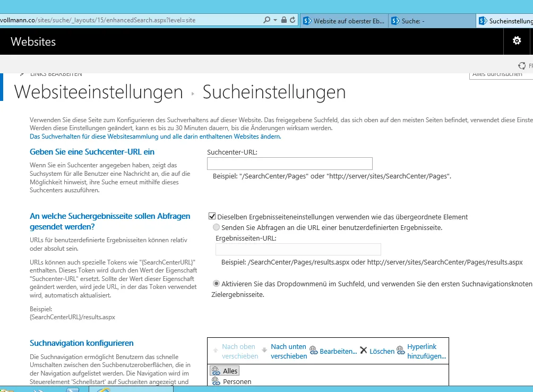Uncheck 'Dieselben Ergebnisseiteneinstellungen verwenden' checkbox

[x=212, y=216]
